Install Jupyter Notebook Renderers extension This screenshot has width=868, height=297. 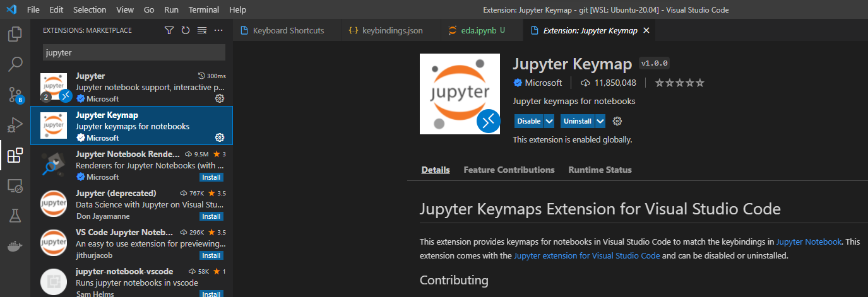[211, 177]
